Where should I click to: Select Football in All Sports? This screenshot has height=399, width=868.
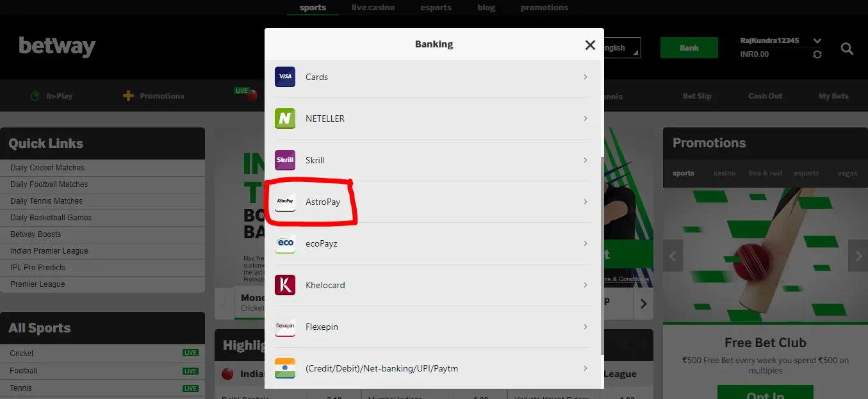[x=102, y=371]
